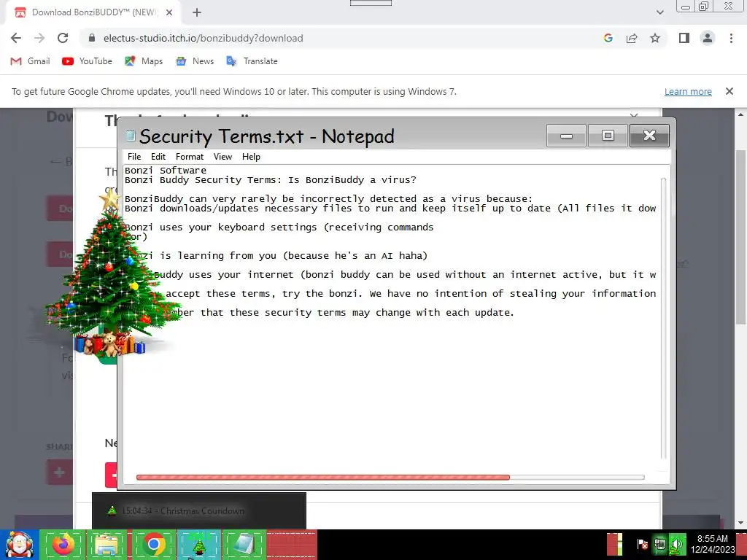
Task: Open the Maps bookmark
Action: (144, 61)
